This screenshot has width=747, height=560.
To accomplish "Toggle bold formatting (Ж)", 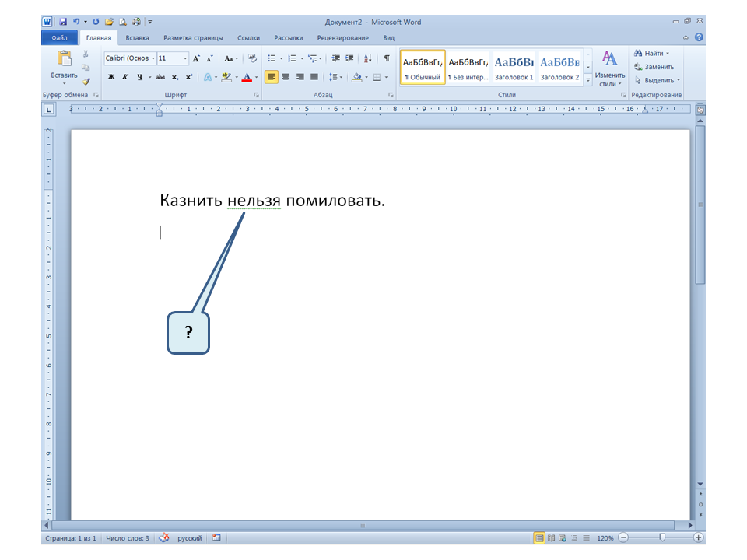I will pos(110,77).
